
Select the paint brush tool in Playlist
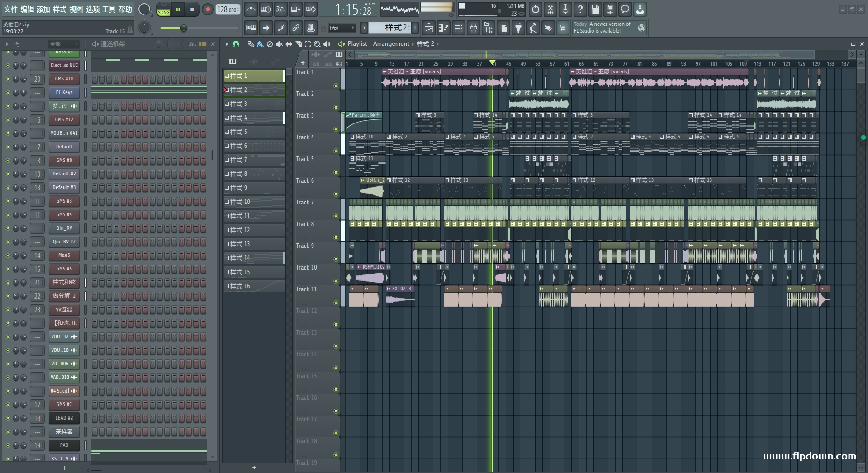pos(260,44)
